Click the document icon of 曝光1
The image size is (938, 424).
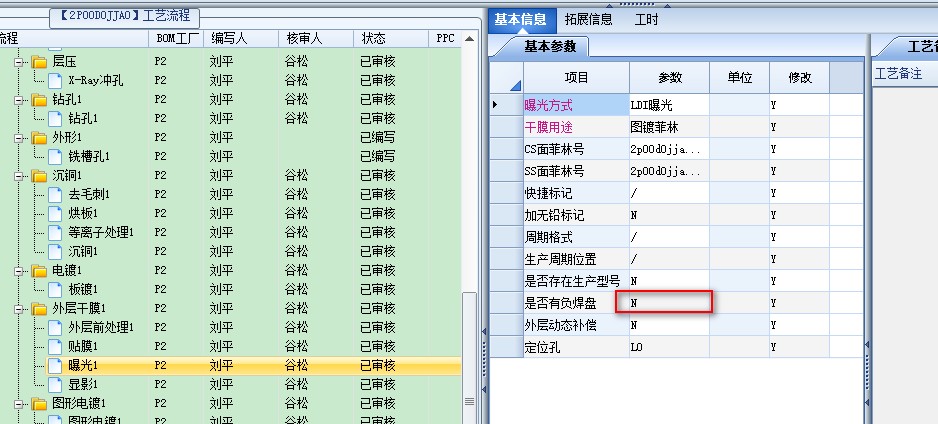click(55, 365)
